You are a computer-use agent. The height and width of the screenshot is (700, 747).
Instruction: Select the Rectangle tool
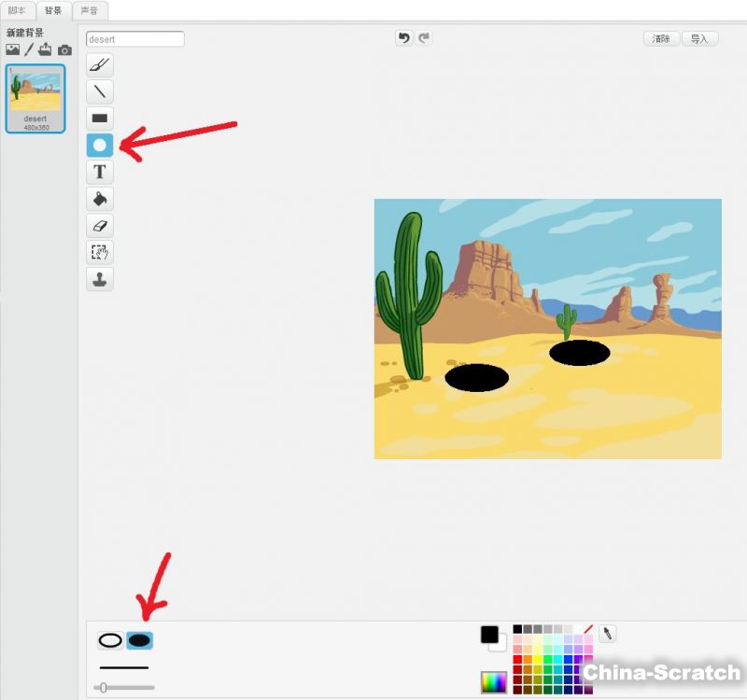[x=100, y=119]
